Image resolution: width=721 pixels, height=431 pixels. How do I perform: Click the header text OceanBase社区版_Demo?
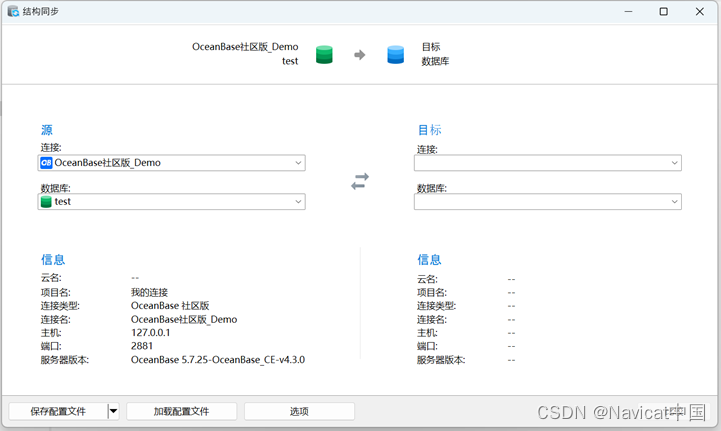(x=245, y=47)
